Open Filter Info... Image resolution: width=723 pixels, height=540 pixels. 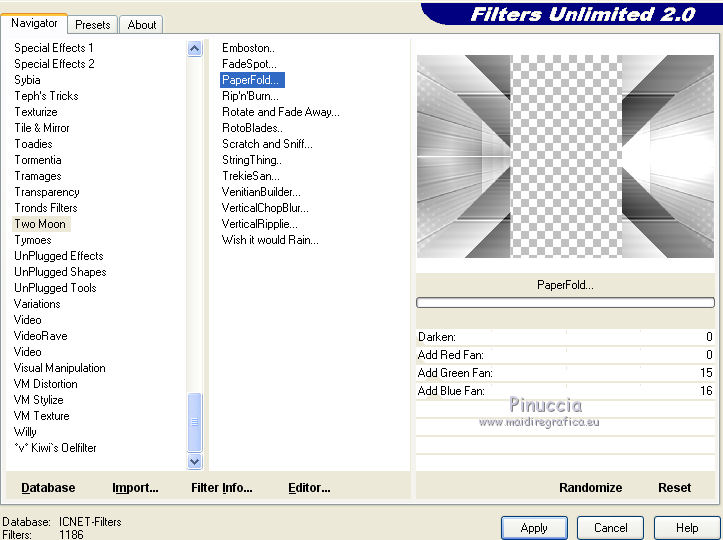tap(221, 488)
